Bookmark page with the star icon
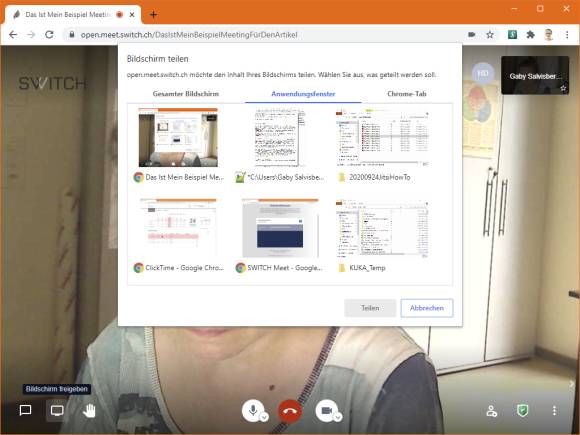The width and height of the screenshot is (580, 435). tap(490, 35)
